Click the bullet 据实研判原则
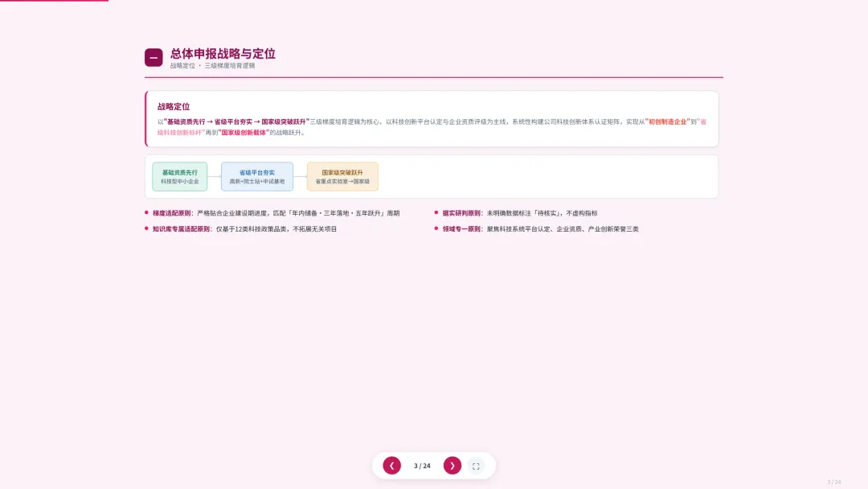The image size is (868, 489). coord(516,213)
